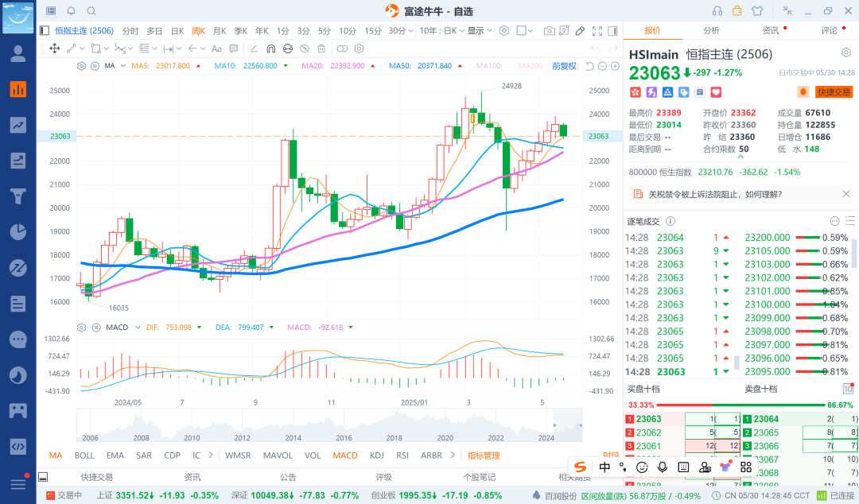
Task: Open quote panel settings gear
Action: click(845, 52)
